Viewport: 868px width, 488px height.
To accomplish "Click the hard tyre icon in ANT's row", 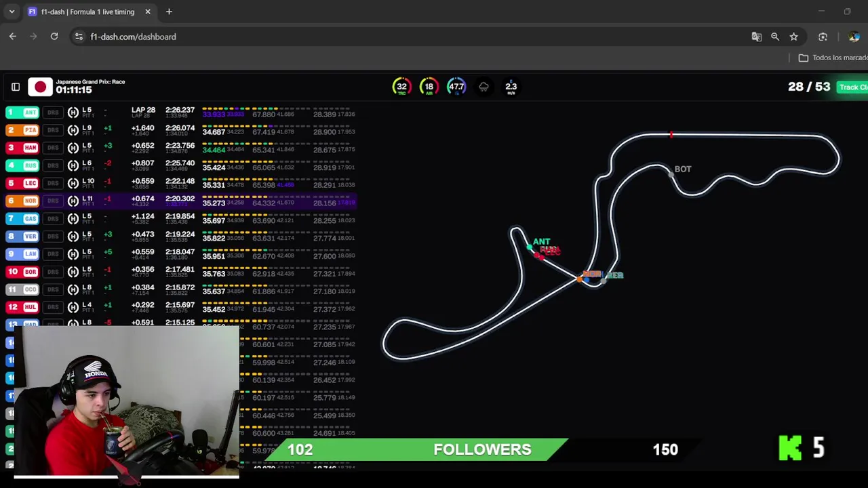I will point(73,113).
